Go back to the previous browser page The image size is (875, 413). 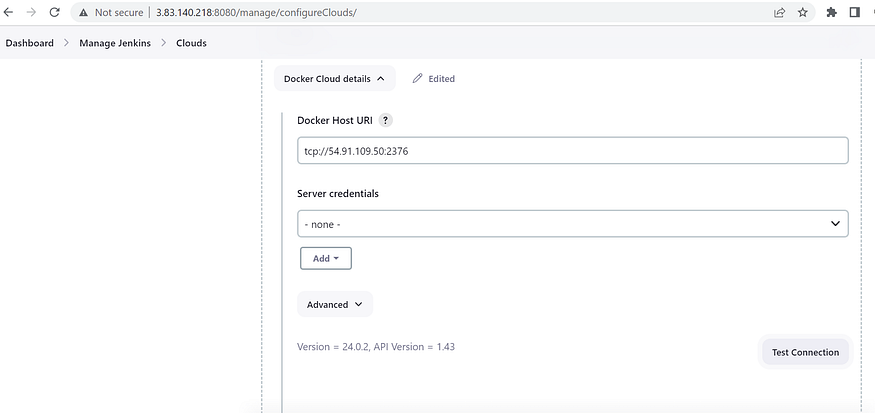(x=8, y=12)
